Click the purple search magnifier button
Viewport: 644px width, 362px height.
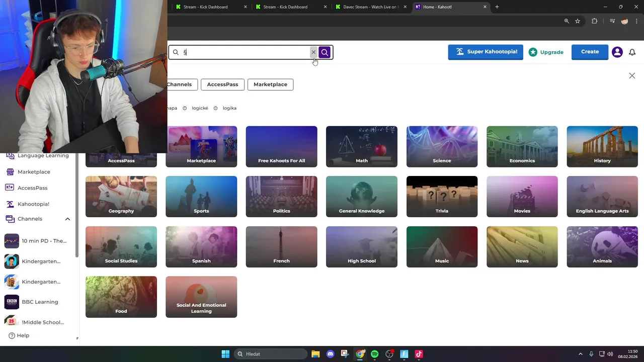pyautogui.click(x=325, y=52)
